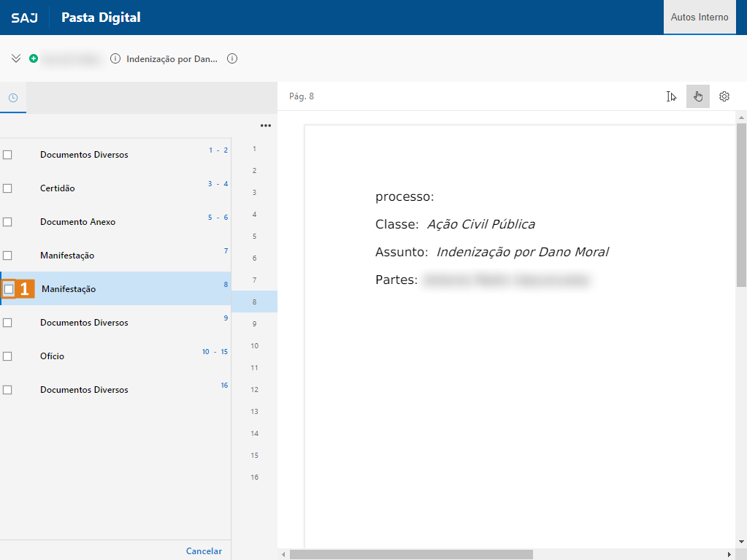
Task: Go to page 11 in page list
Action: click(254, 368)
